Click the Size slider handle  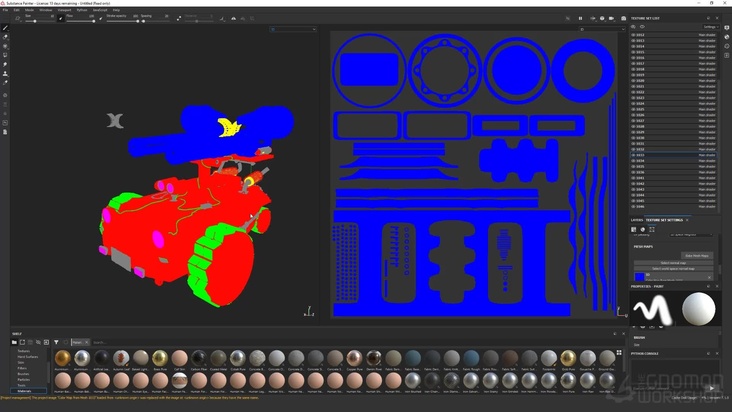point(35,21)
